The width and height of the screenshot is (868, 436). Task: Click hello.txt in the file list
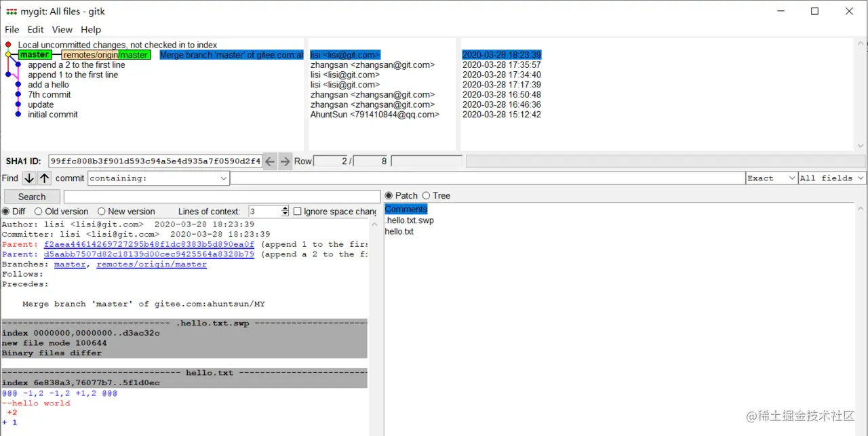coord(399,231)
